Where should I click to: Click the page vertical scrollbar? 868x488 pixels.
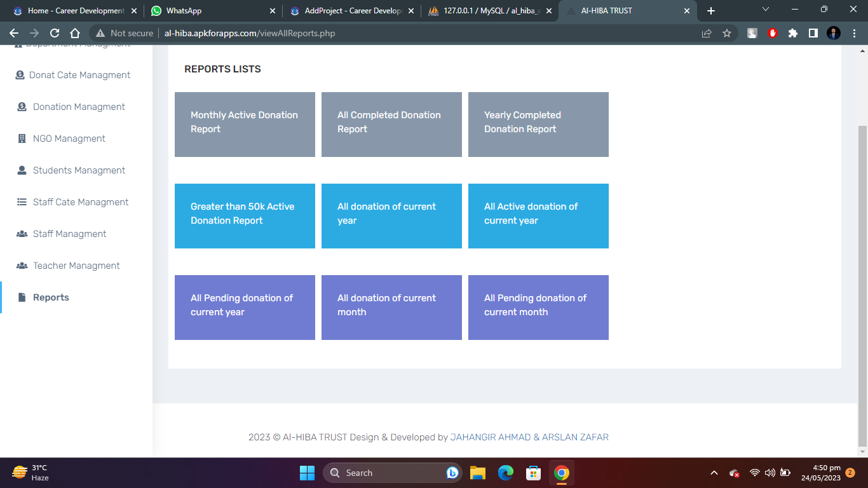click(x=862, y=286)
